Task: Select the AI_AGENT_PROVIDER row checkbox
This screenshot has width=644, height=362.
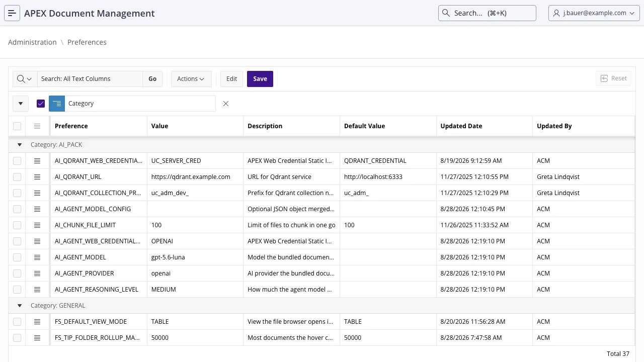Action: coord(17,274)
